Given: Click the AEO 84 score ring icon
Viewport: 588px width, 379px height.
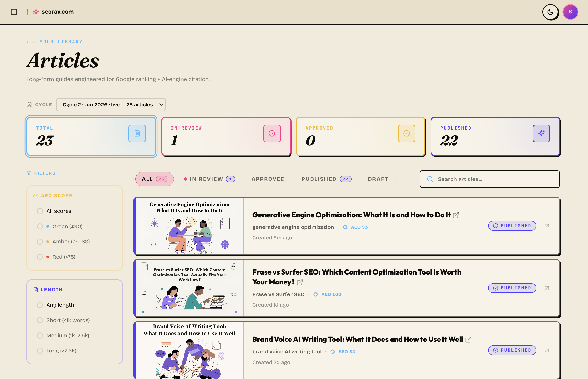Looking at the screenshot, I should 333,352.
